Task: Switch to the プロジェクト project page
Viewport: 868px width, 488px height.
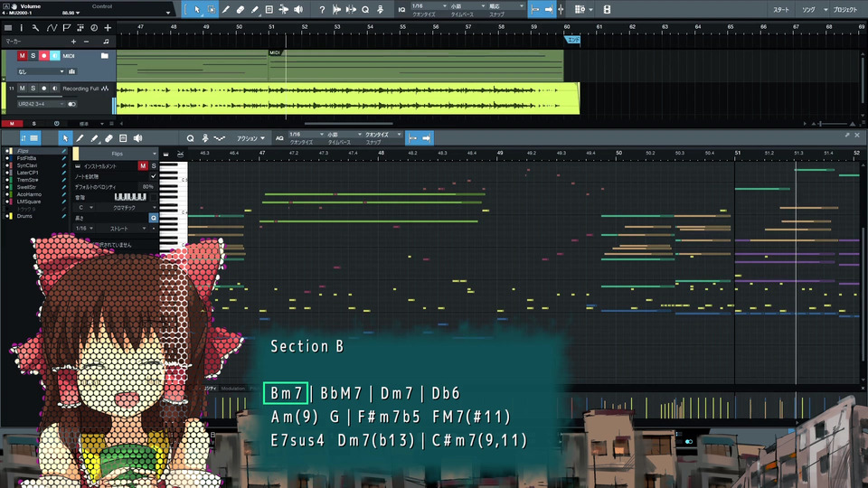Action: pyautogui.click(x=845, y=9)
